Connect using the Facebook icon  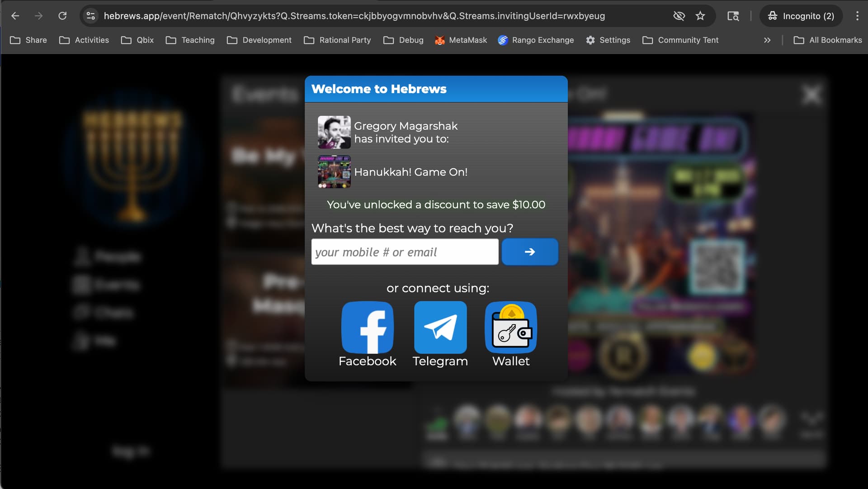[x=367, y=328]
